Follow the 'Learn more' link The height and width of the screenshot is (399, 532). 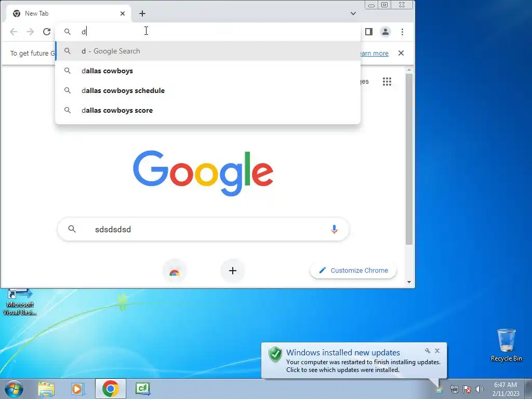point(373,53)
